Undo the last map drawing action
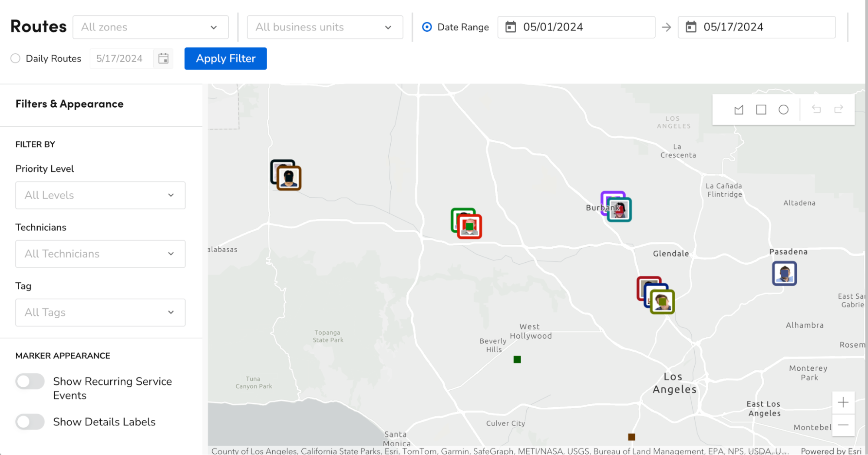The width and height of the screenshot is (868, 455). (x=816, y=109)
